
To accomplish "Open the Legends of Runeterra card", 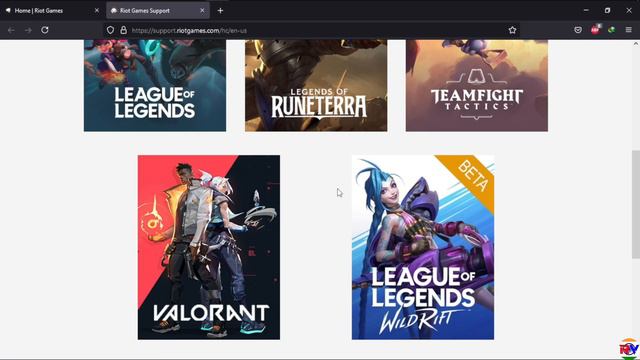I will [316, 85].
